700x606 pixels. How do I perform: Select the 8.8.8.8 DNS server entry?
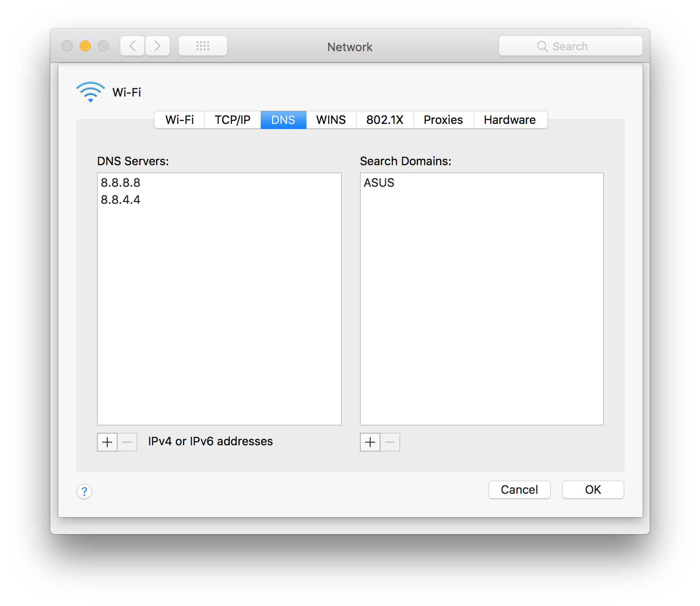[121, 183]
